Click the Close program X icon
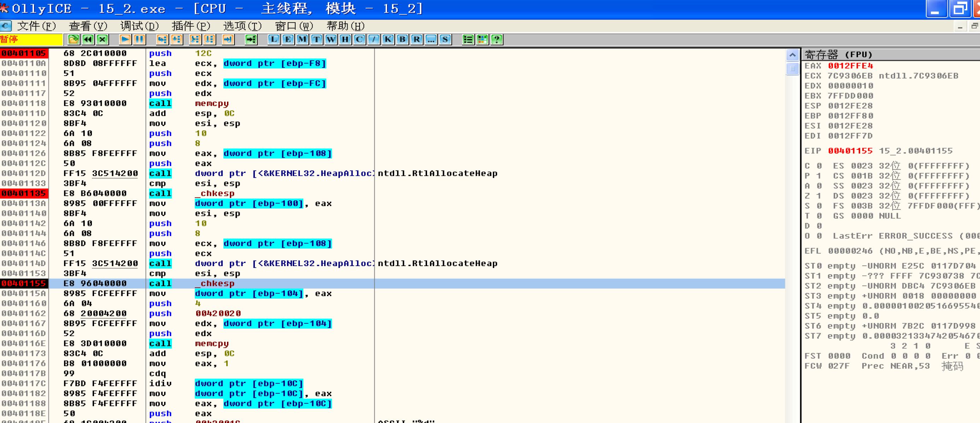 tap(102, 40)
